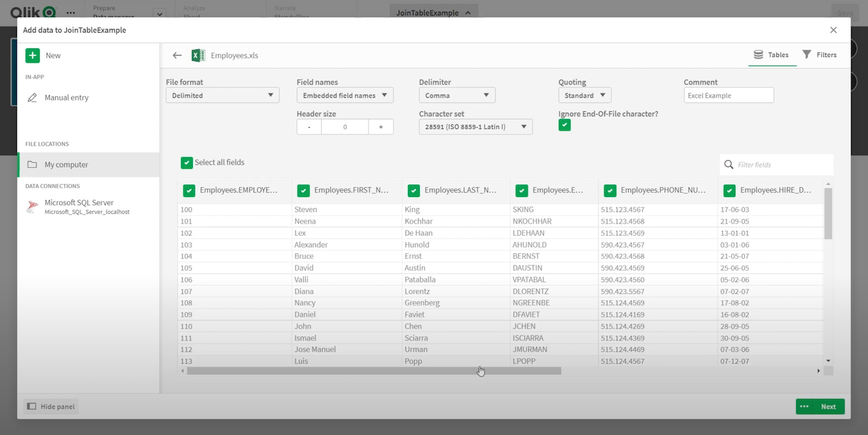Toggle the Select all fields checkbox
This screenshot has height=435, width=868.
(187, 162)
